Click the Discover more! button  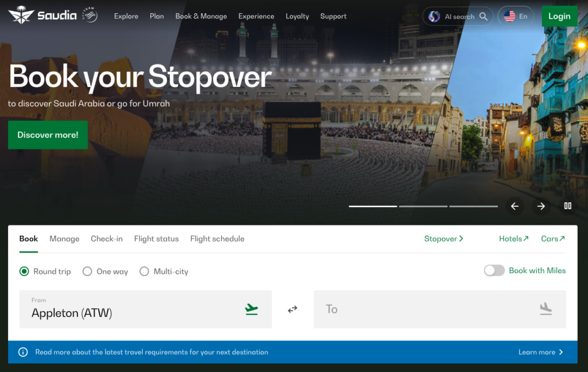[48, 135]
